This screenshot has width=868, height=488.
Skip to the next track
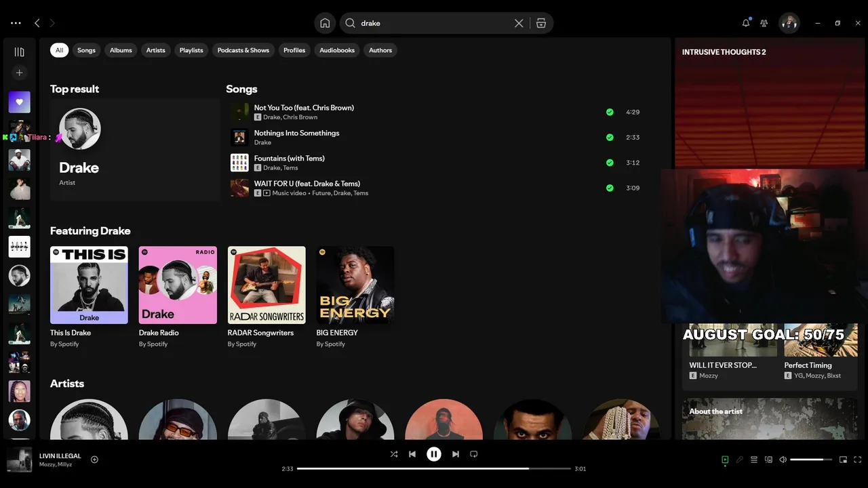[456, 454]
